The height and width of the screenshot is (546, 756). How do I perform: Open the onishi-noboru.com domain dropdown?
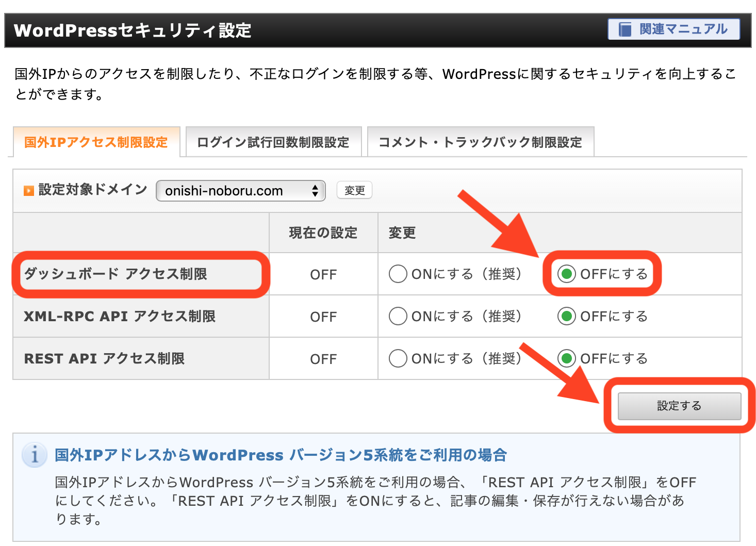241,191
